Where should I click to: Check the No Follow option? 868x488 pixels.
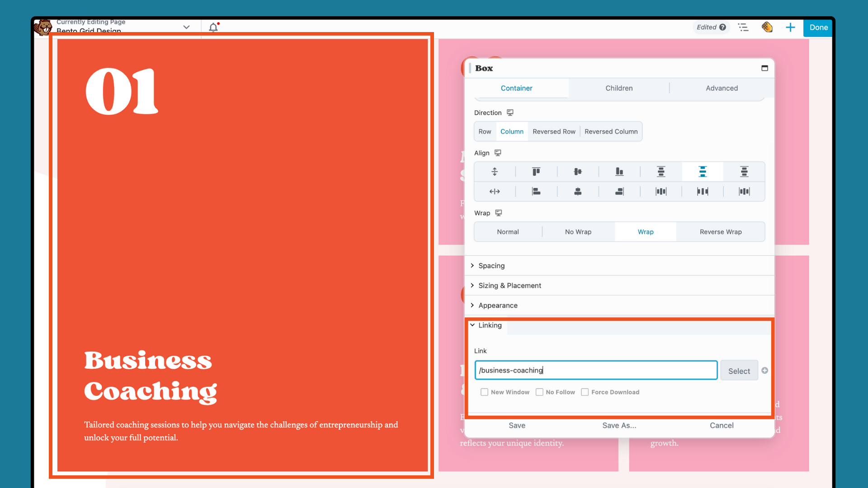tap(539, 392)
